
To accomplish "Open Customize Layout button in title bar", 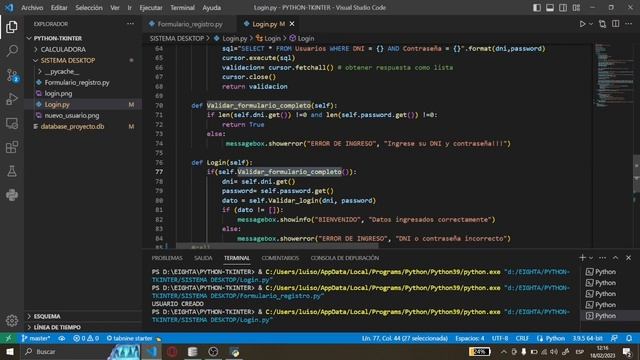I will coord(576,8).
